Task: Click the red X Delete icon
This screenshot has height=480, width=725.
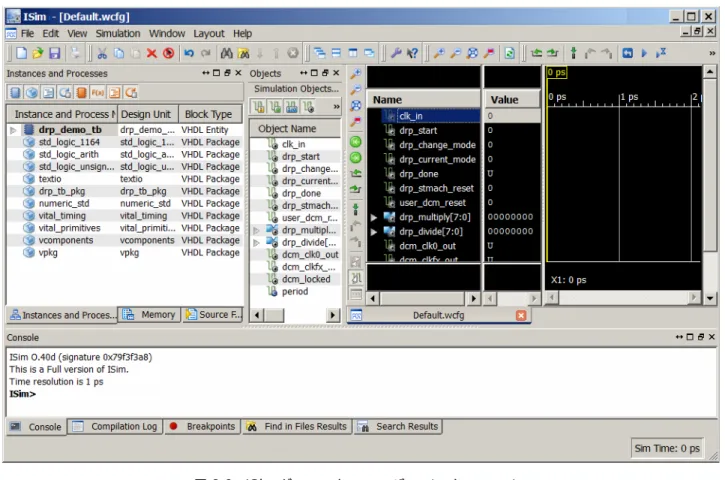Action: pyautogui.click(x=152, y=53)
